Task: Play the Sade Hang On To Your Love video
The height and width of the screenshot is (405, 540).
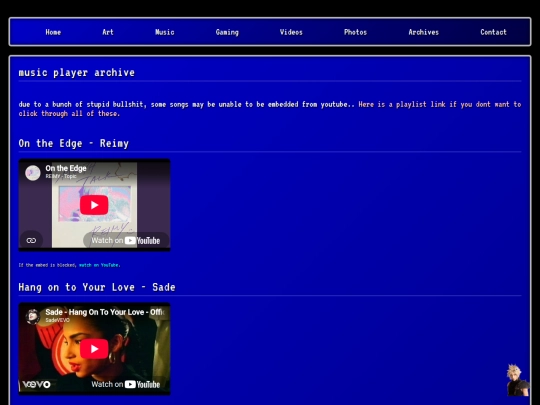Action: pos(94,349)
